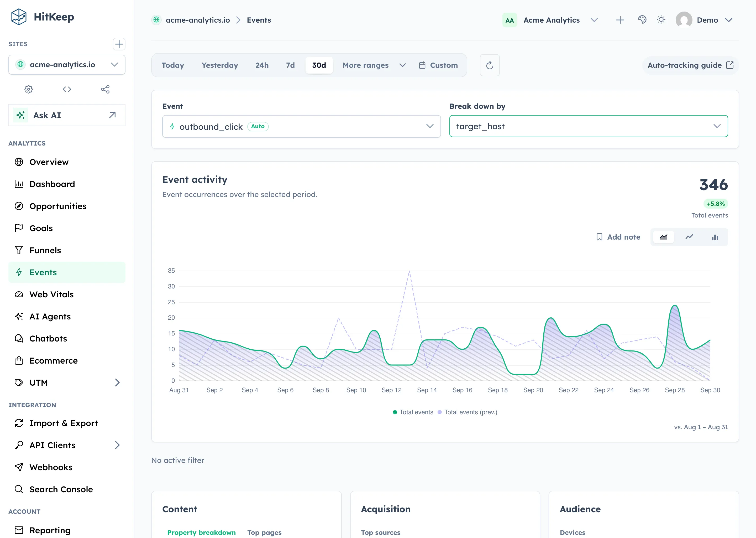Viewport: 756px width, 538px height.
Task: Open Web Vitals in sidebar
Action: click(67, 294)
